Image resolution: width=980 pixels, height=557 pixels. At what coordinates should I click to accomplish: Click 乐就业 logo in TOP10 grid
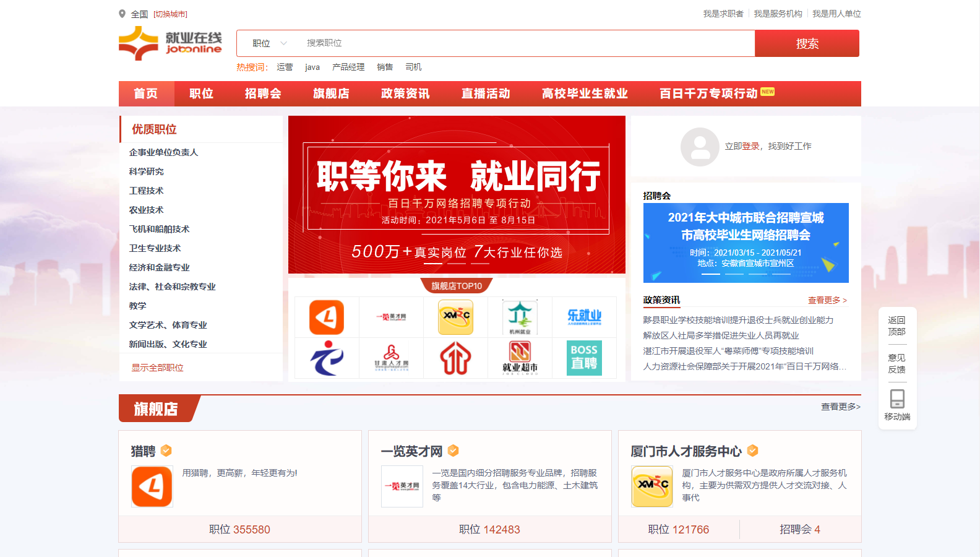point(584,317)
